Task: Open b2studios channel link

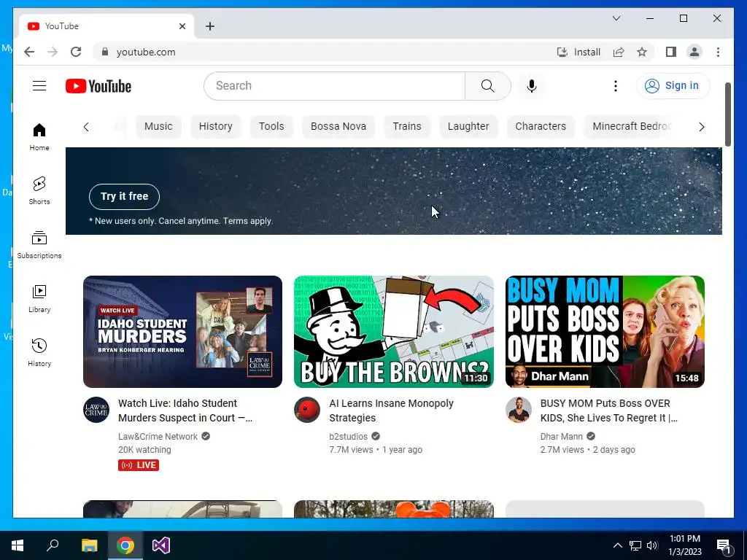Action: [348, 437]
